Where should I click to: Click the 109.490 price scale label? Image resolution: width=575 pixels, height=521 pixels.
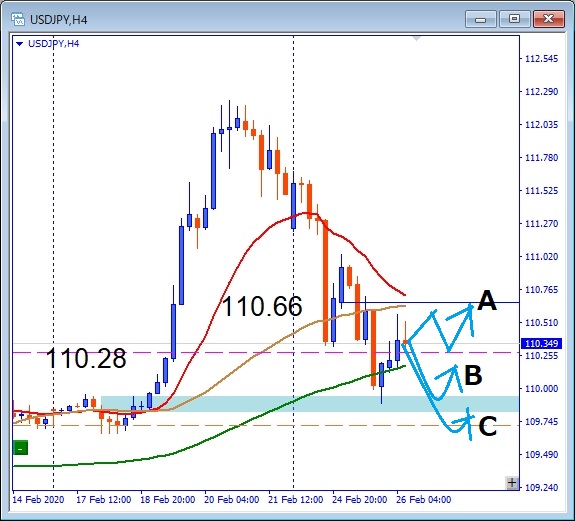[x=542, y=455]
